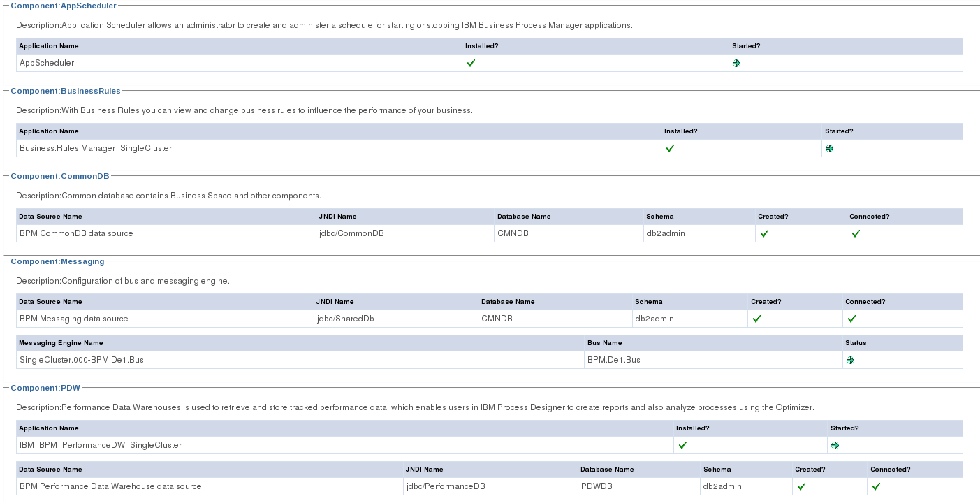
Task: Click BPM Performance Data Warehouse data source cell
Action: coord(210,486)
